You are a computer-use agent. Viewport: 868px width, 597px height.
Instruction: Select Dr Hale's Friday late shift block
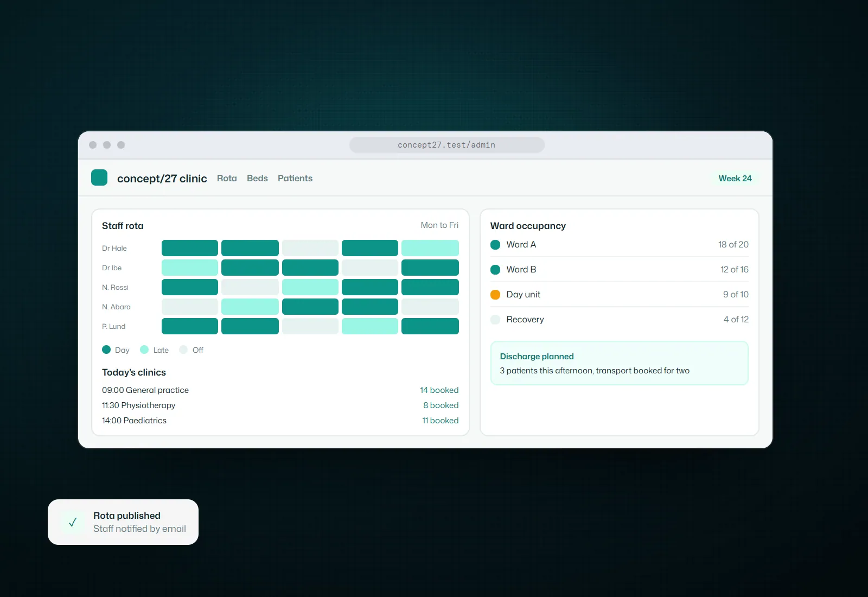430,248
